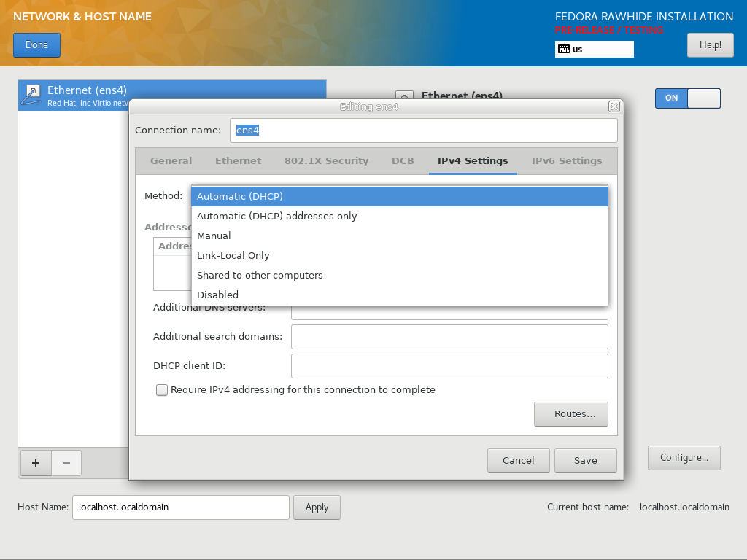Open the DCB tab
Image resolution: width=747 pixels, height=560 pixels.
tap(403, 161)
